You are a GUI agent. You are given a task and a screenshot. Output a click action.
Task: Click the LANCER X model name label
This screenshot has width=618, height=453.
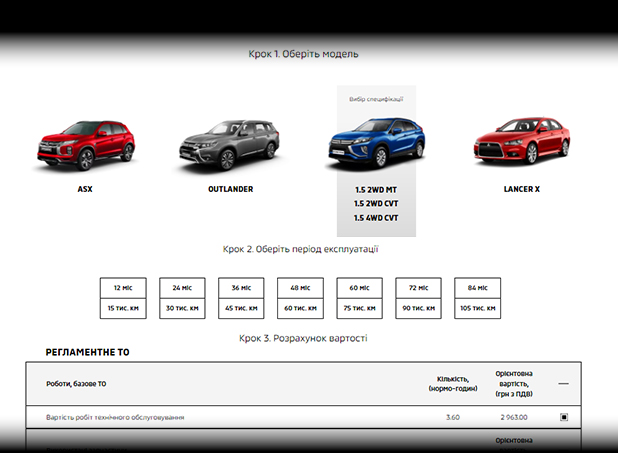click(521, 188)
